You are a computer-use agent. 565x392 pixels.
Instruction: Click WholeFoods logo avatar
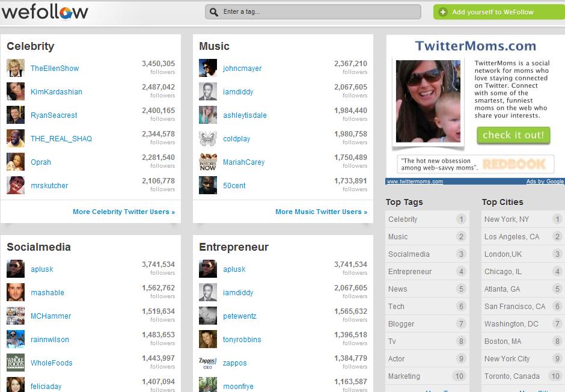coord(16,363)
